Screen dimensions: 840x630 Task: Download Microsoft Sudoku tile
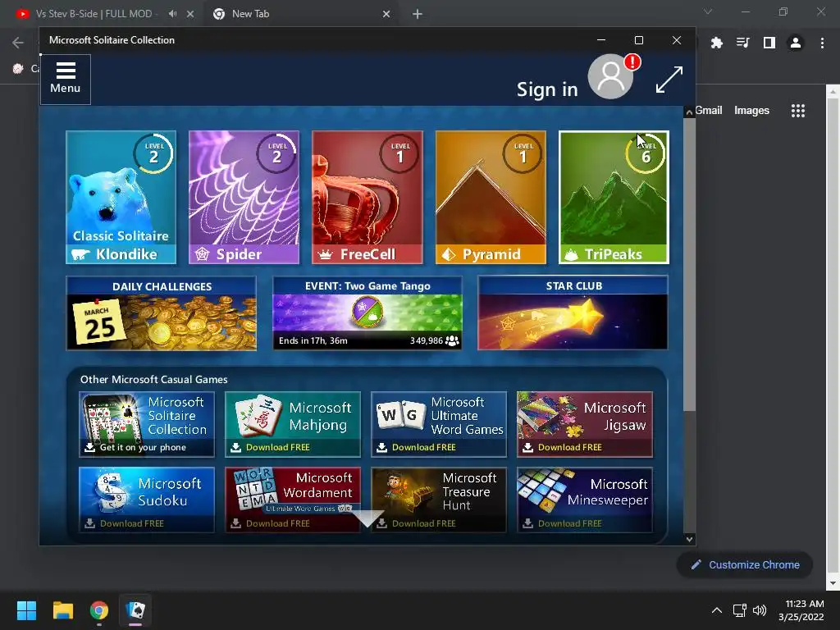point(147,500)
